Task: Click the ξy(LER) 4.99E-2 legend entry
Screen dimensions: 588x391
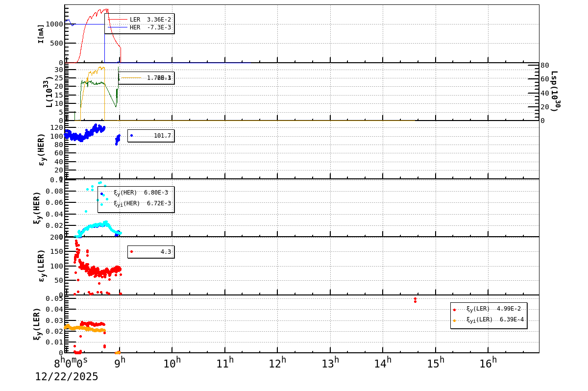Action: [x=488, y=309]
